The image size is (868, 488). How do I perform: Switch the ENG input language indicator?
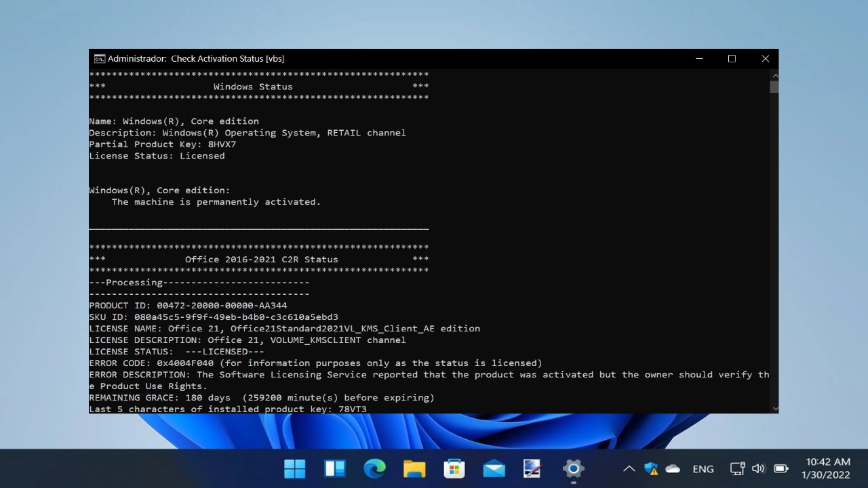703,468
